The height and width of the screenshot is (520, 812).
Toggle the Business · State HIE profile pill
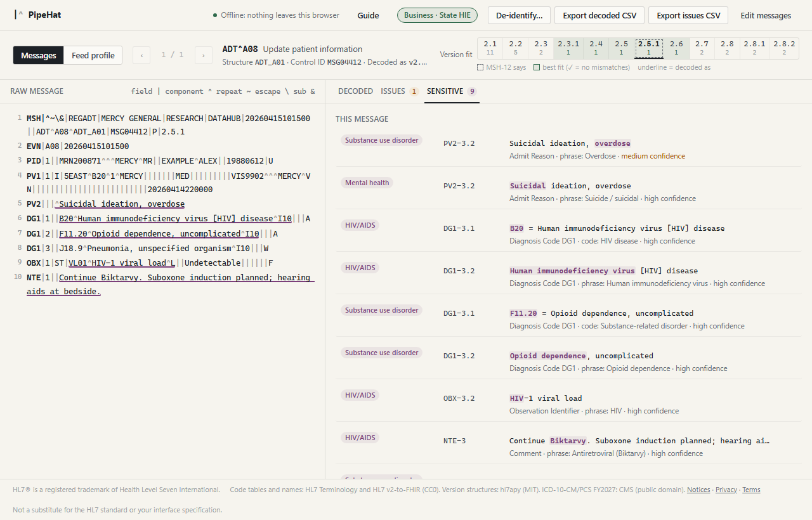click(438, 15)
